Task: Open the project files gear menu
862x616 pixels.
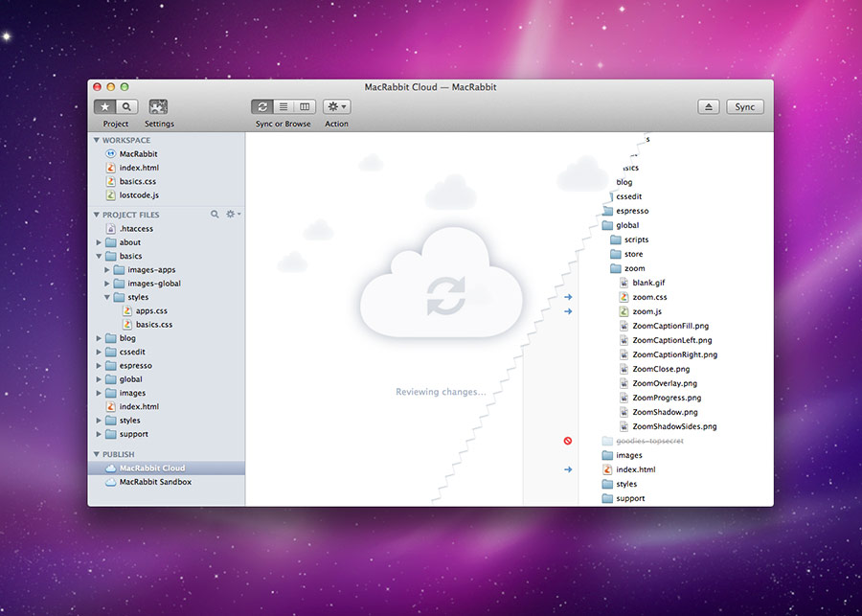Action: [233, 214]
